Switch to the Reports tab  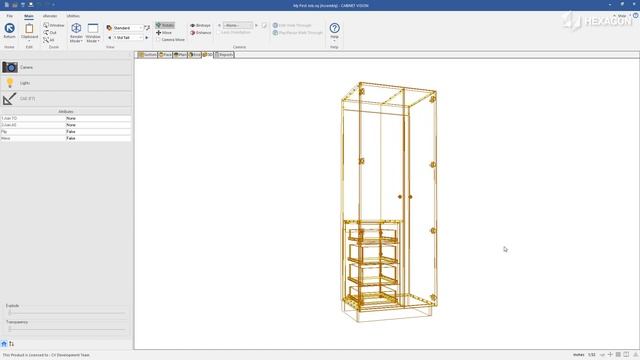click(x=224, y=55)
